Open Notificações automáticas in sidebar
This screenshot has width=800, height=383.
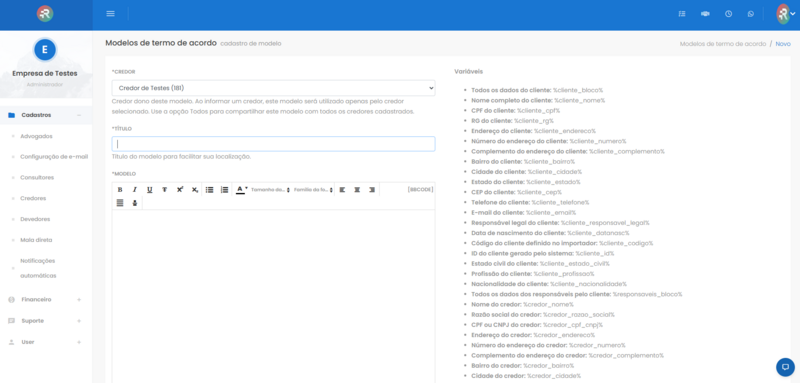(x=38, y=268)
